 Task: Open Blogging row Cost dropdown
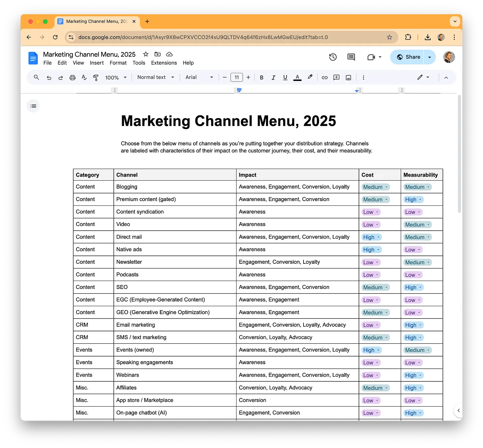pyautogui.click(x=376, y=187)
